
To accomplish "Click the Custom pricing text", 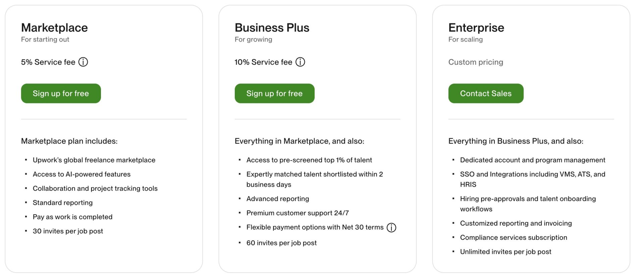I will 476,62.
